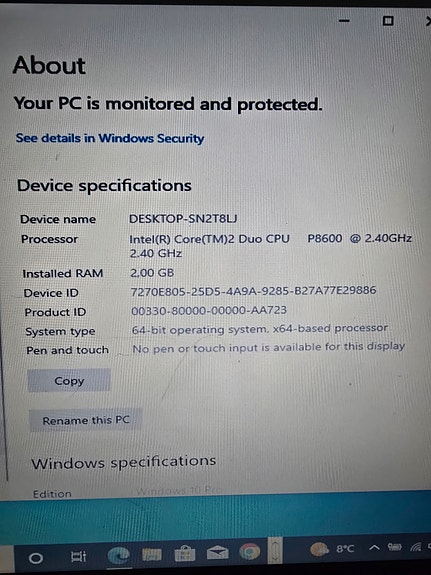Select the device name DESKTOP-SN2T8LJ text
This screenshot has width=431, height=575.
(183, 219)
